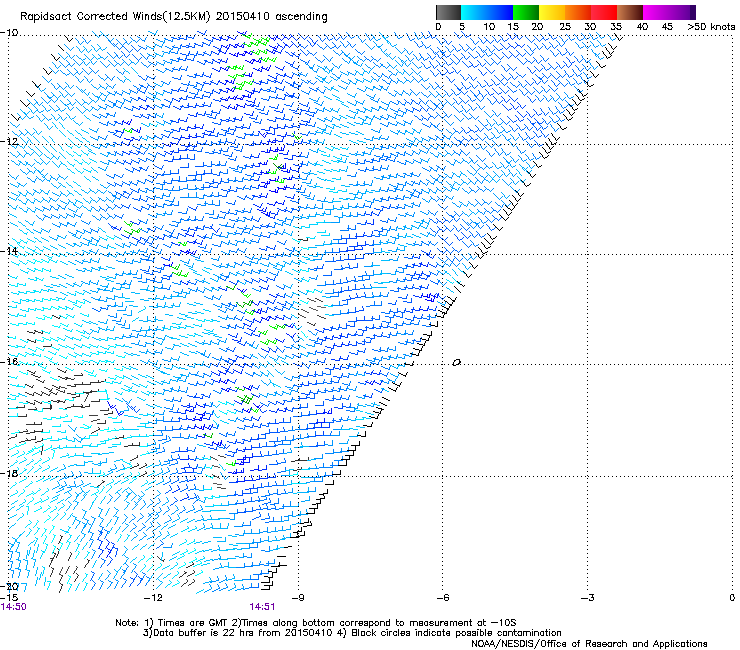The image size is (740, 650).
Task: Click the orange 25-30 knots color band
Action: 578,12
